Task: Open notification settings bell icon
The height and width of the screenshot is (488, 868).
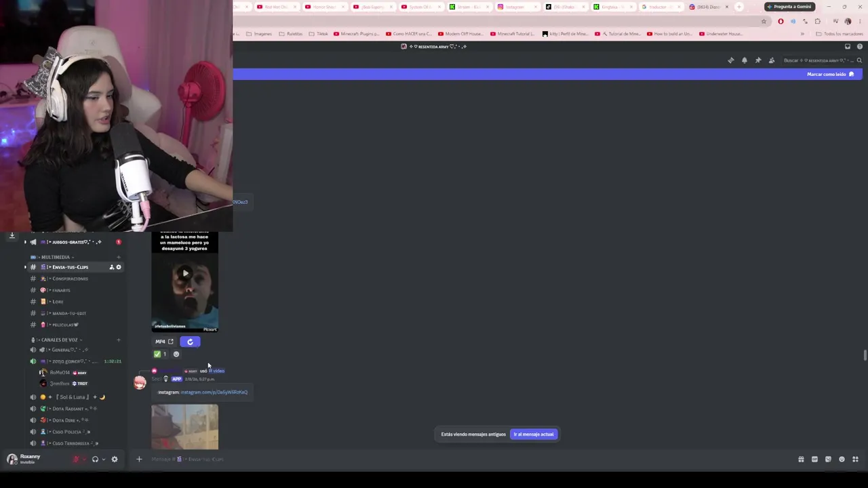Action: pos(745,60)
